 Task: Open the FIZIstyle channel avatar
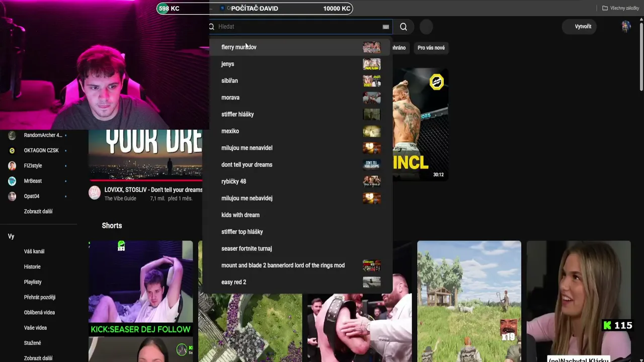[x=12, y=165]
